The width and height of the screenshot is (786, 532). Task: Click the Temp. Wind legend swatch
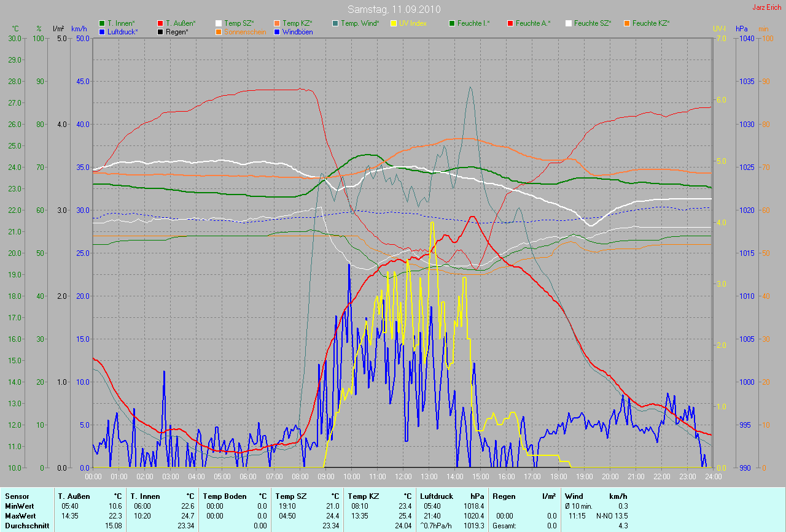335,23
